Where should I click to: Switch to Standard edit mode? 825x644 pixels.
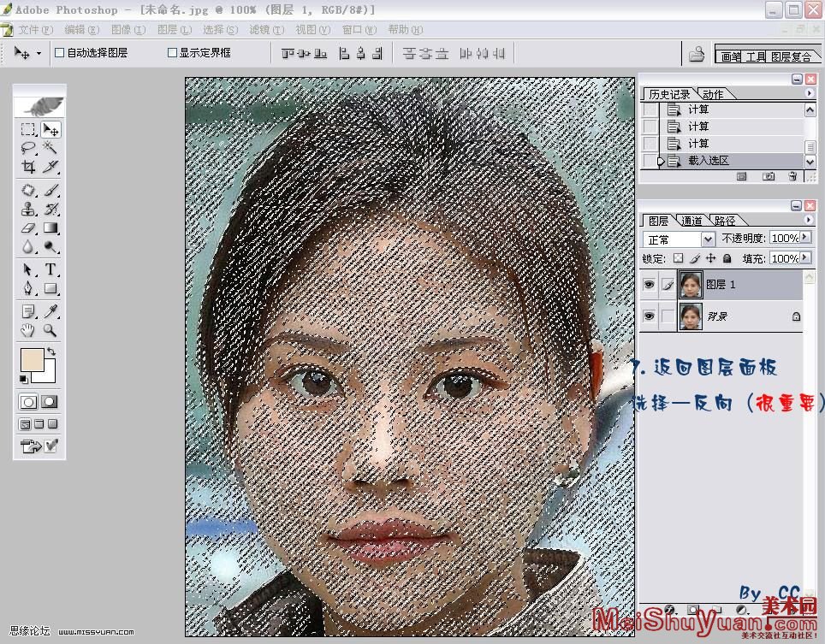click(28, 402)
